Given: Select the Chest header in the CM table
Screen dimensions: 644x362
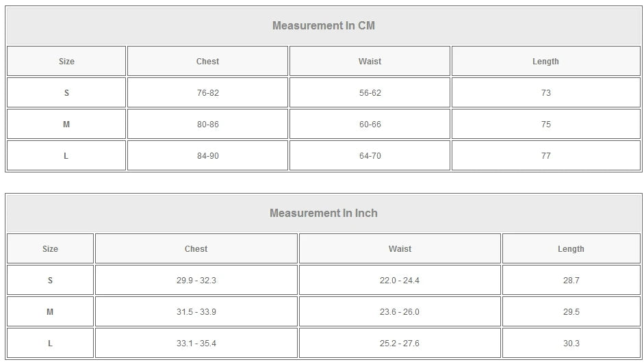Looking at the screenshot, I should coord(207,62).
